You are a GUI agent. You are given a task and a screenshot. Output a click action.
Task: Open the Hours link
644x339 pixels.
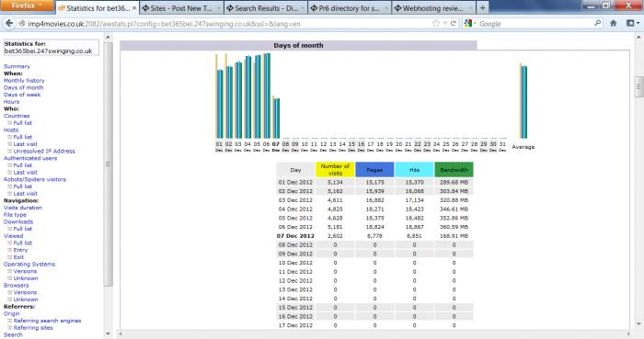coord(11,102)
